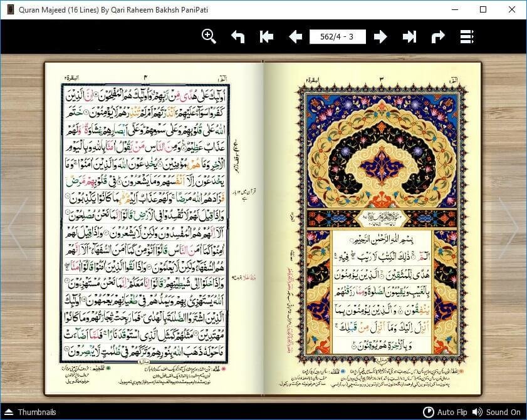Click the Quran app icon in title bar
This screenshot has width=527, height=420.
click(x=11, y=10)
